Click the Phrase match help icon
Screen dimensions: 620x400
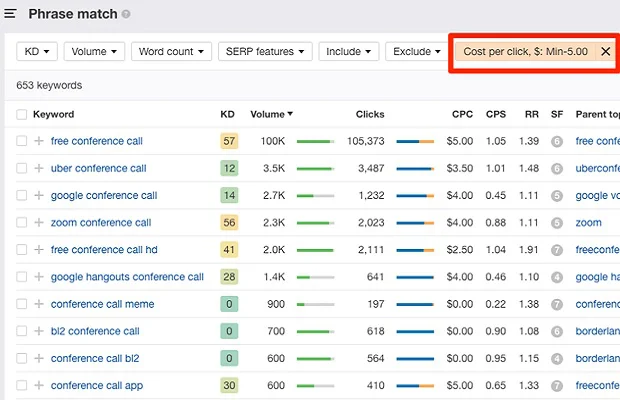(x=126, y=15)
